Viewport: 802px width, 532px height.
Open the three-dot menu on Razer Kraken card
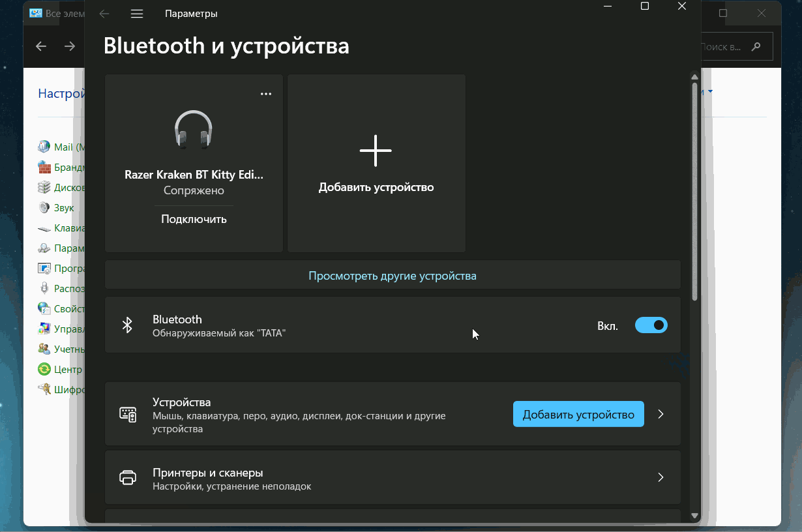click(266, 94)
